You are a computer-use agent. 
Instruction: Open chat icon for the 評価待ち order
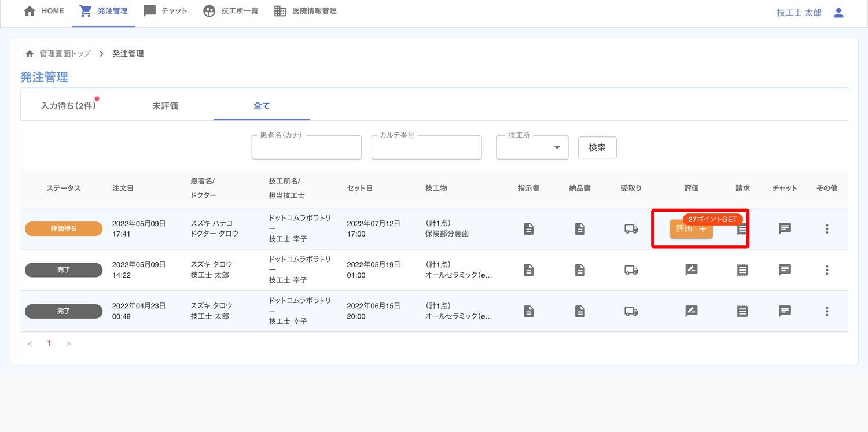785,229
